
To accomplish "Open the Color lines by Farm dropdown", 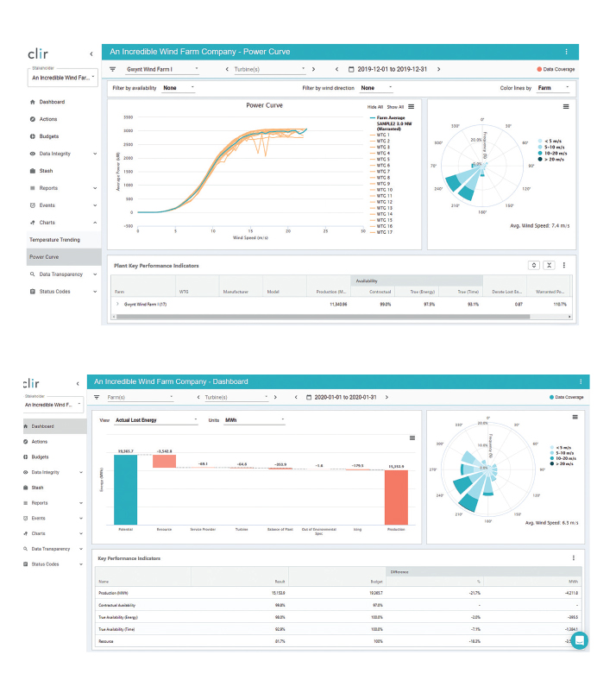I will click(x=553, y=88).
